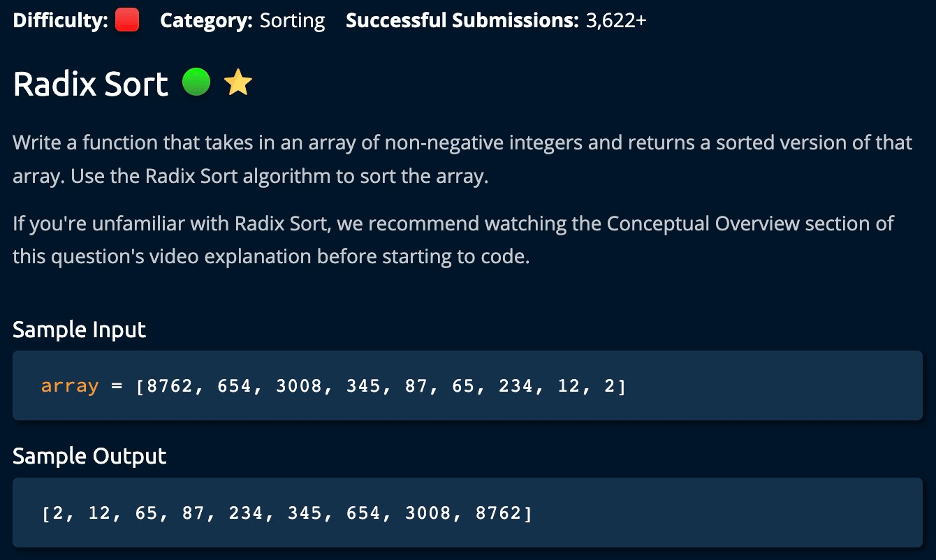Click 3008 in the sample input array
Image resolution: width=936 pixels, height=560 pixels.
coord(299,385)
